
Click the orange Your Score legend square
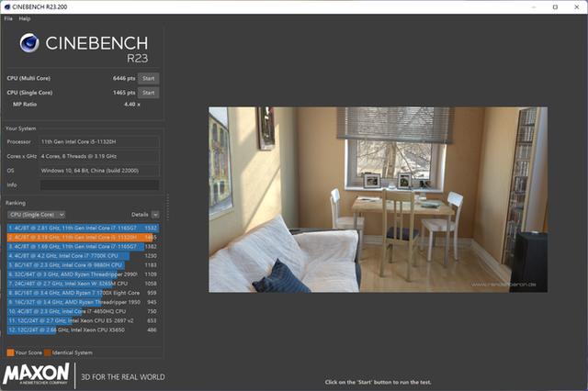(x=10, y=351)
